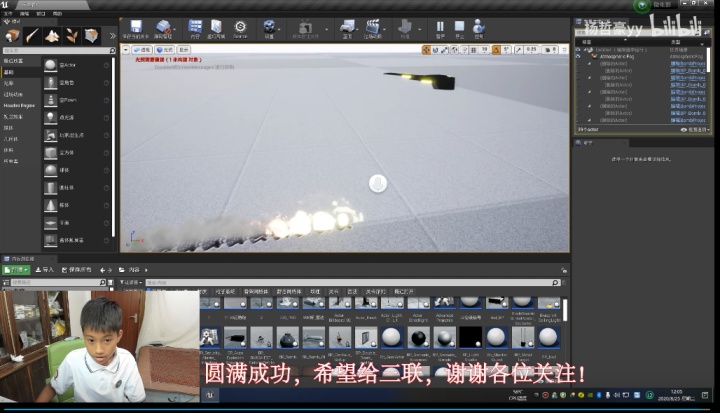
Task: Click the green Add New button
Action: pyautogui.click(x=17, y=270)
